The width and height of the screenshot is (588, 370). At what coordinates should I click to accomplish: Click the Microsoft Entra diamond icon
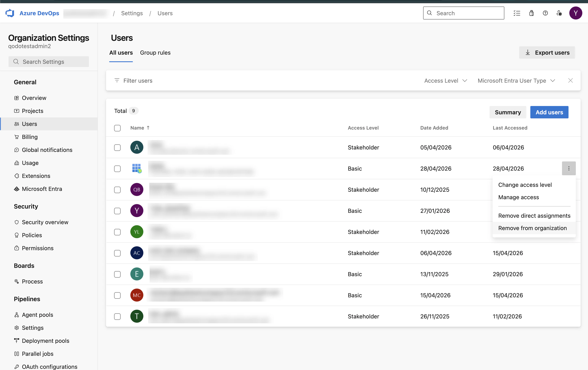17,189
